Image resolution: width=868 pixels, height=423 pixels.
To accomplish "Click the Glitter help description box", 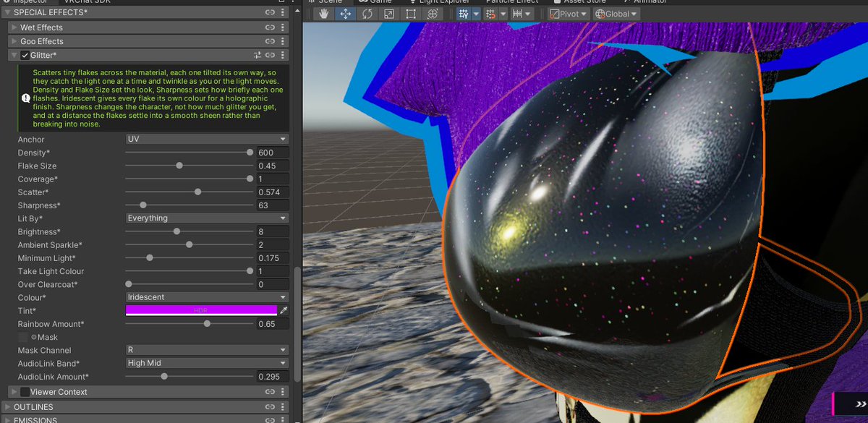I will coord(152,98).
